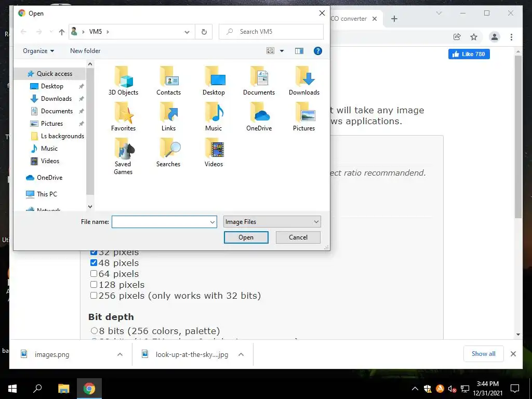Select Ls backgrounds in navigation pane
This screenshot has width=532, height=399.
[58, 136]
